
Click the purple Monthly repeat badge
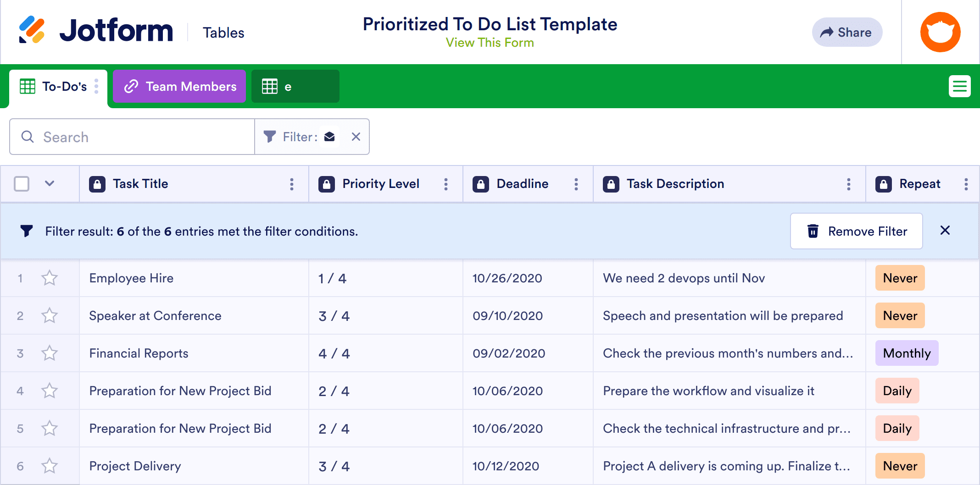pyautogui.click(x=906, y=353)
